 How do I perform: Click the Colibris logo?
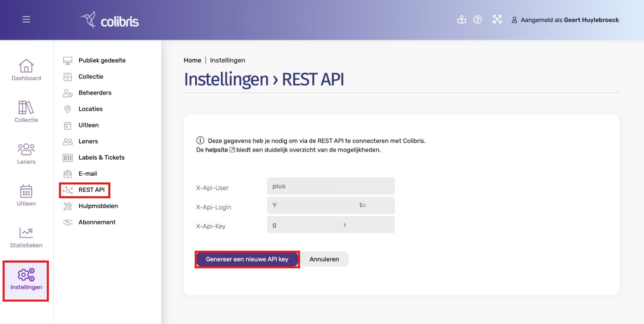[109, 20]
